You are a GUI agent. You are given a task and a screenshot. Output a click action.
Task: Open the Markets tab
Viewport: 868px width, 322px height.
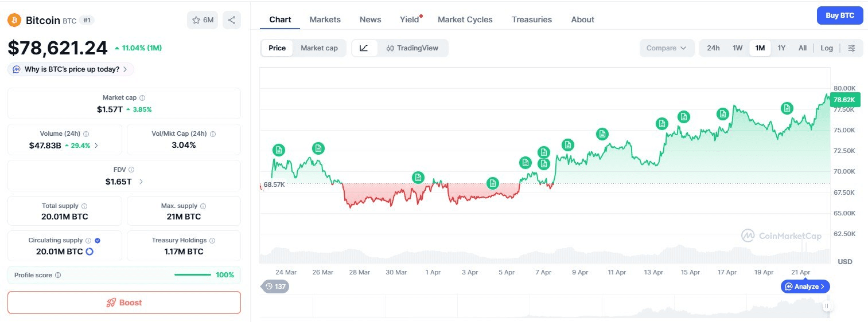pyautogui.click(x=325, y=19)
